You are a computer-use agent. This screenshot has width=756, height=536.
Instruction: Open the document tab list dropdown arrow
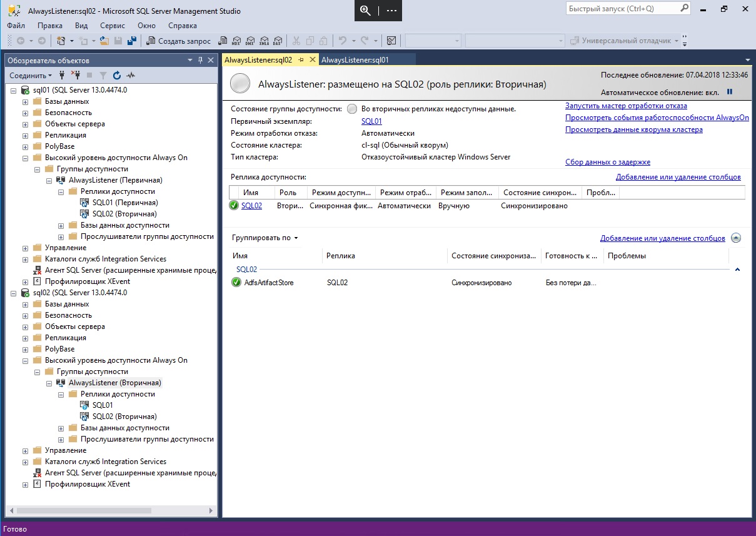[748, 60]
